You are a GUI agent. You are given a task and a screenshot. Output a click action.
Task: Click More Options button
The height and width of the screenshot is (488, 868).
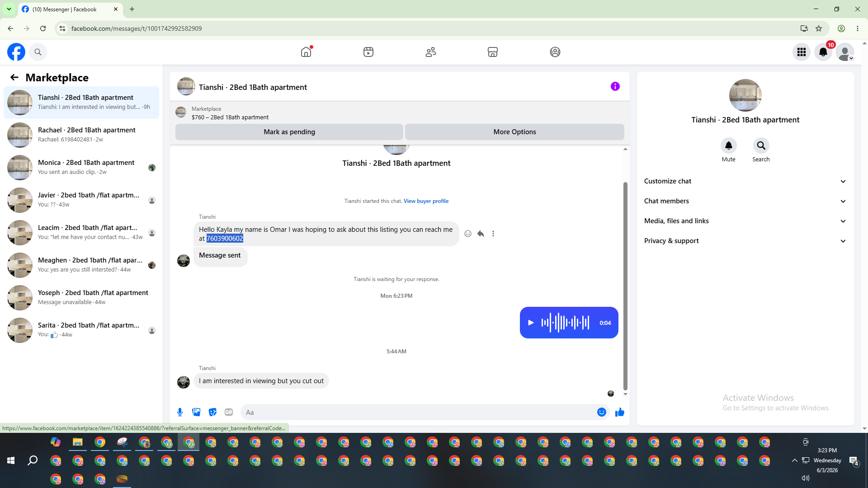coord(514,132)
